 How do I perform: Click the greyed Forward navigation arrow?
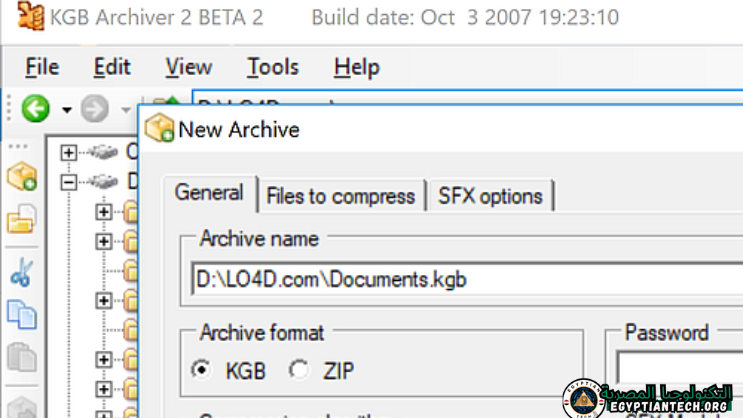94,109
